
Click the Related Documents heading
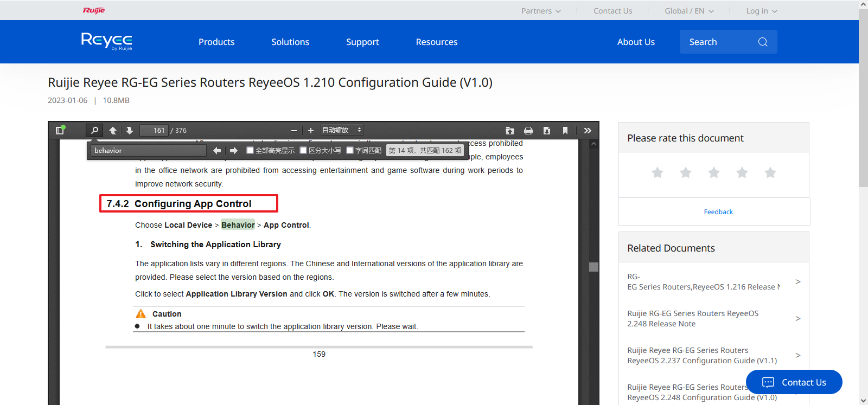click(x=671, y=248)
